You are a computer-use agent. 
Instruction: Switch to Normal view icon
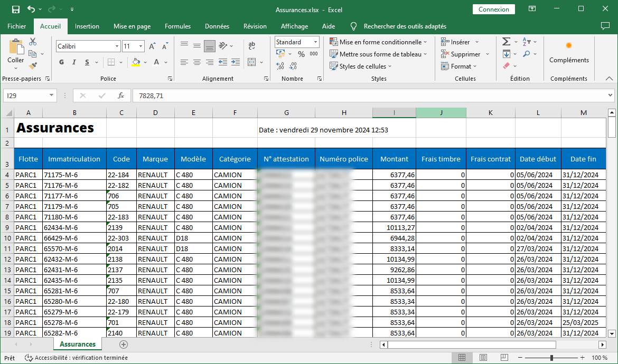pyautogui.click(x=462, y=357)
